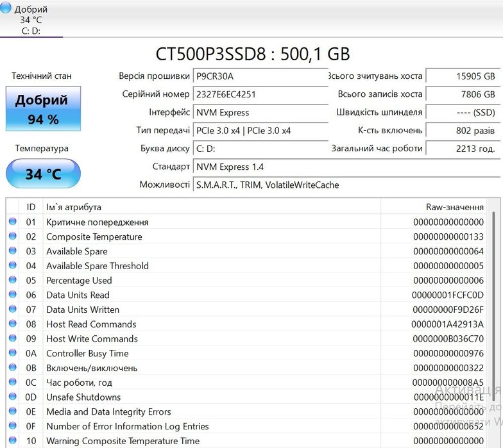Click status dot for Unsafe Shutdowns row

pyautogui.click(x=13, y=396)
